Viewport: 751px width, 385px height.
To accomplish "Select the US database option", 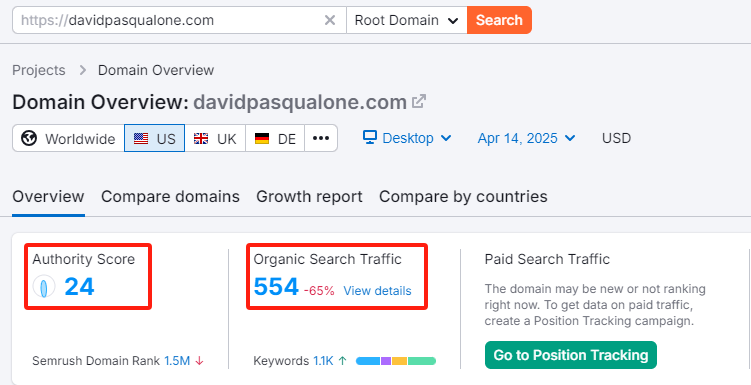I will tap(154, 138).
